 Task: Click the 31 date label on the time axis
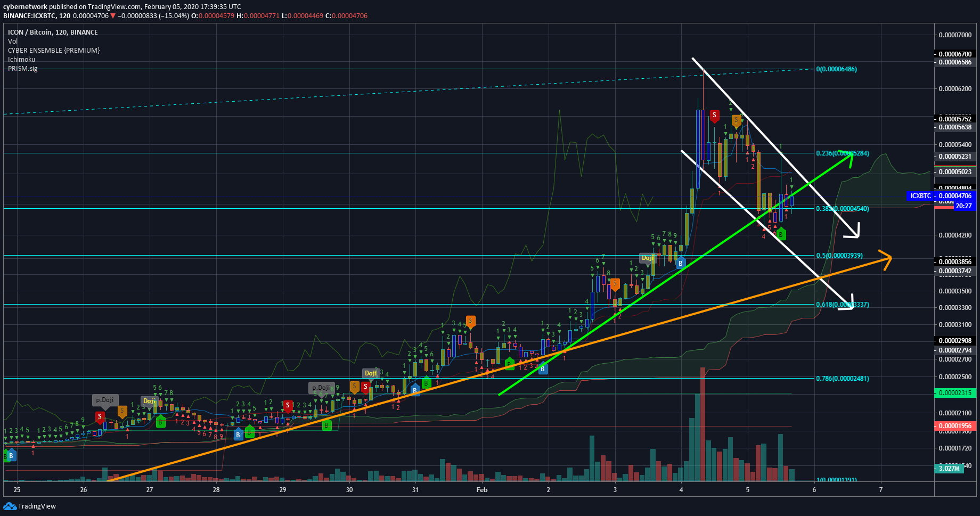[x=415, y=490]
